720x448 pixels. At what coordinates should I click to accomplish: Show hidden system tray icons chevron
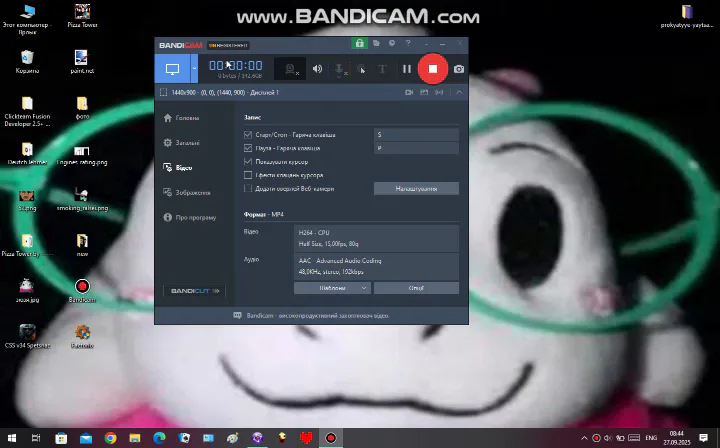tap(584, 438)
